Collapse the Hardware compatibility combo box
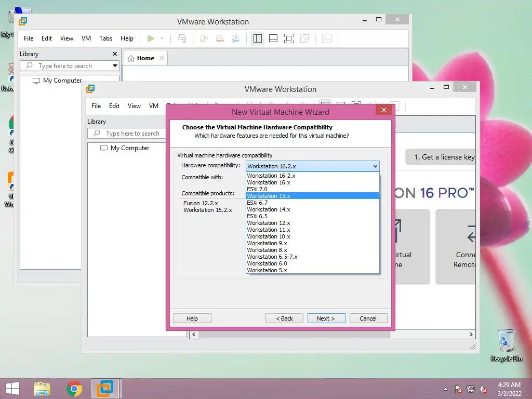 (375, 166)
